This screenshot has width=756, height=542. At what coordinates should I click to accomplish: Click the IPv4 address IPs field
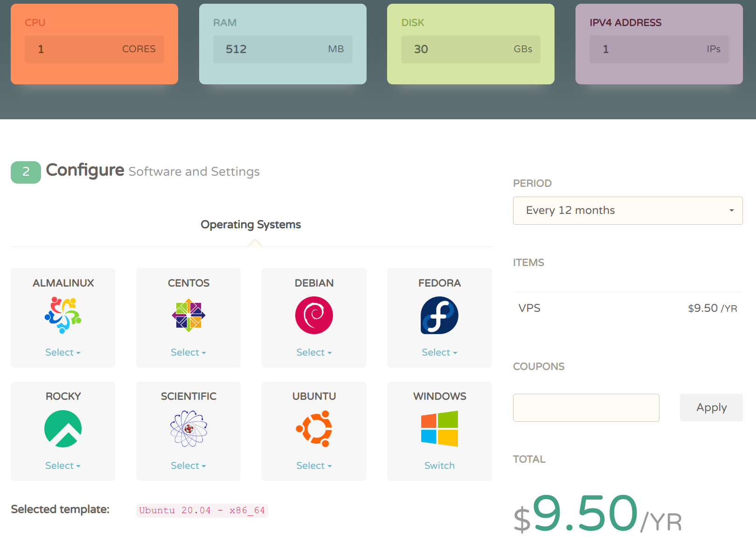pos(659,49)
